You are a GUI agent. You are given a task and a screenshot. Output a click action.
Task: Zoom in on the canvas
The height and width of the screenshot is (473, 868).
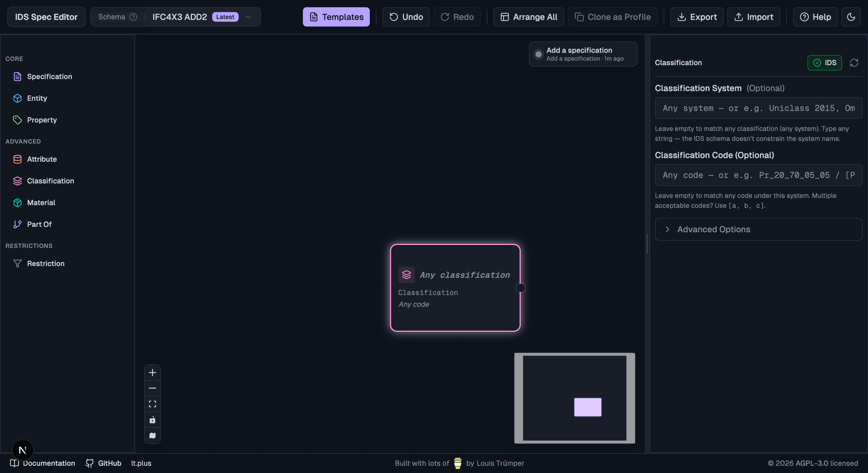coord(152,373)
